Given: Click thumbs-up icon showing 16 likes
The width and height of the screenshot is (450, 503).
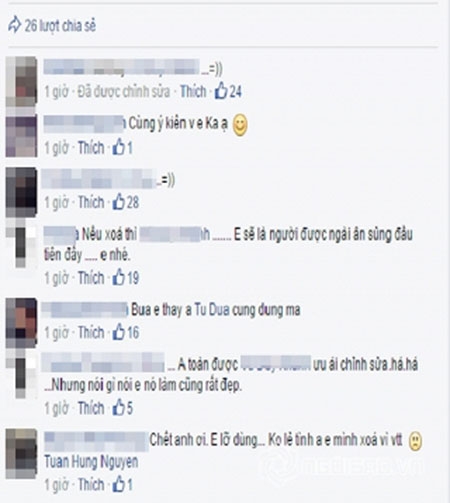Looking at the screenshot, I should pyautogui.click(x=118, y=332).
